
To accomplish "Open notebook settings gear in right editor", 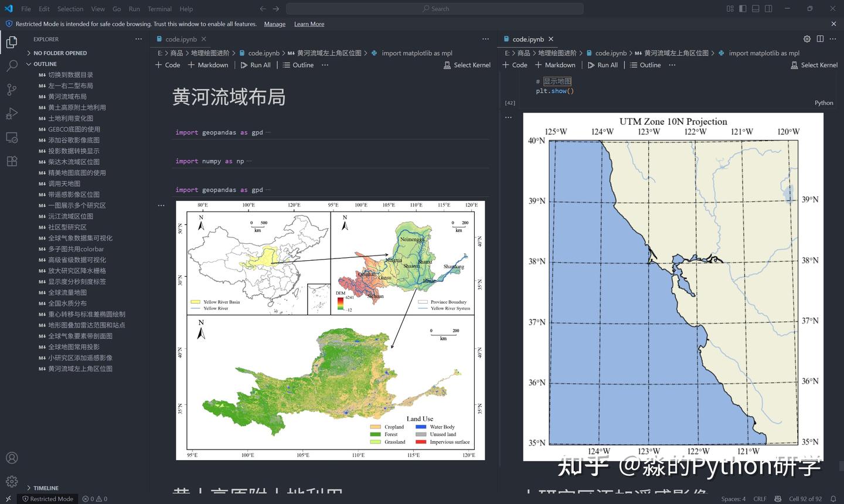I will (807, 39).
